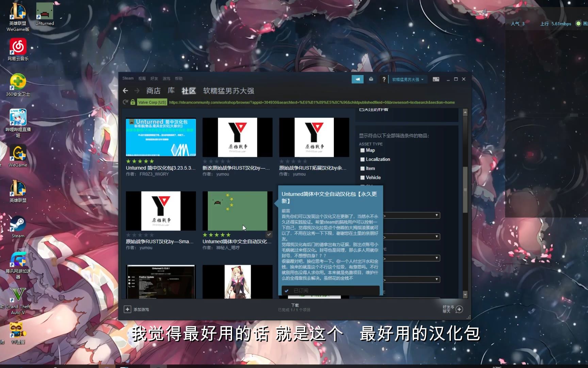Open Steam notifications mail icon
The height and width of the screenshot is (368, 588).
(371, 79)
